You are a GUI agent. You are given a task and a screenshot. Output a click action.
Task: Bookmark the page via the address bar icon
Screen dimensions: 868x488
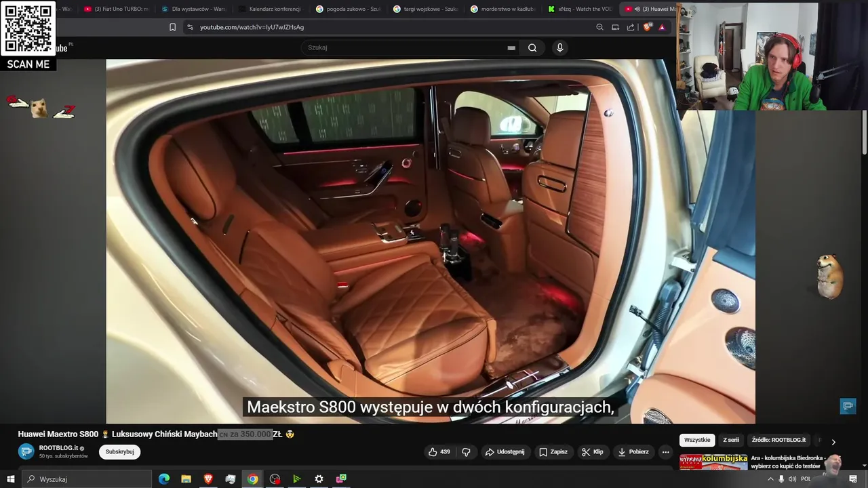point(172,27)
